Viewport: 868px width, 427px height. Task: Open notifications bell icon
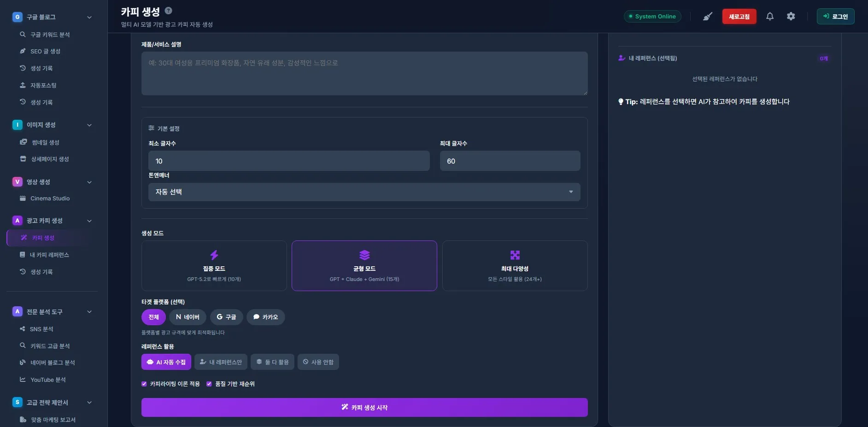click(770, 17)
